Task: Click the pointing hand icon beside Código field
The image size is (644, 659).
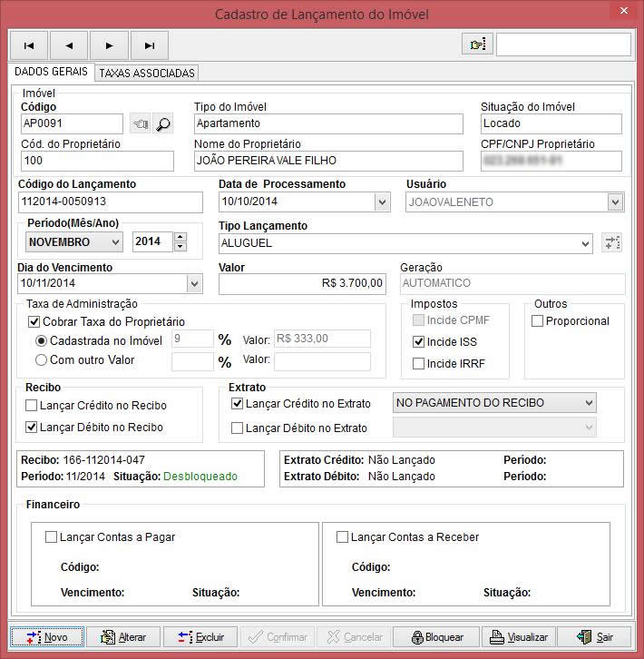Action: (140, 124)
